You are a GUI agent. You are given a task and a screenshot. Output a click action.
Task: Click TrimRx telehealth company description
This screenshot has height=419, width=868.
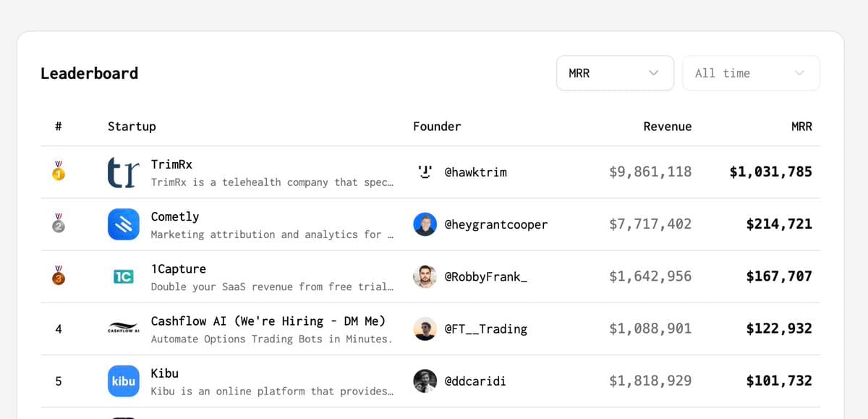[x=272, y=182]
